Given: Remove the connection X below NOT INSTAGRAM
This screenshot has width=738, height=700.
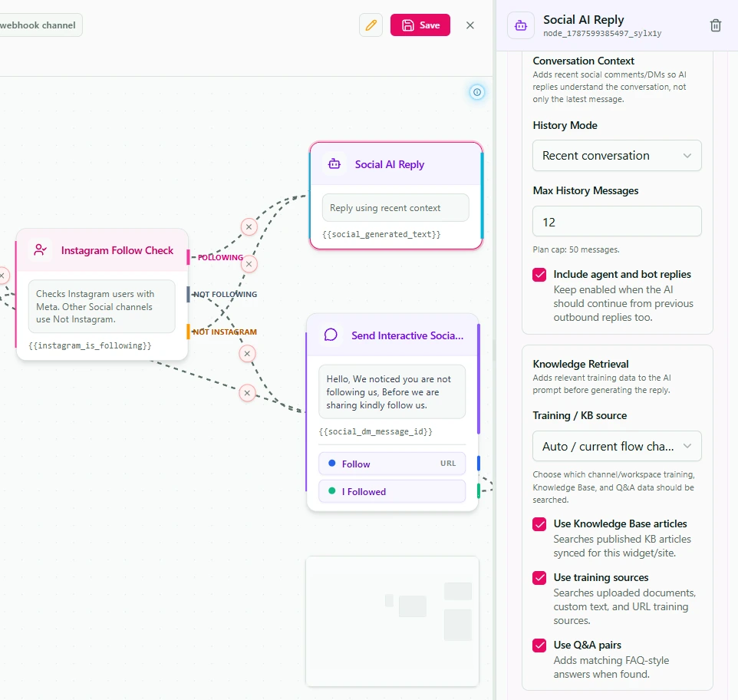Looking at the screenshot, I should pyautogui.click(x=247, y=354).
